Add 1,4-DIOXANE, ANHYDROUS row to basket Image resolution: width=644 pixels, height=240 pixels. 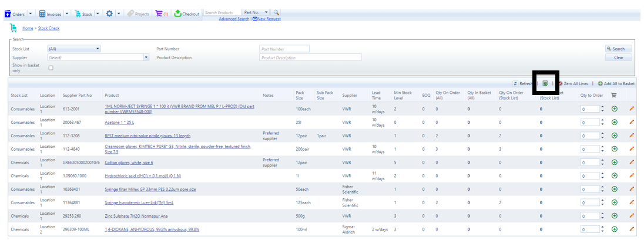615,229
